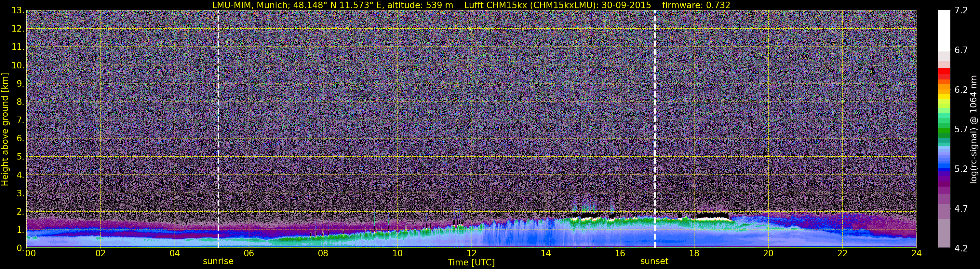Click the colorbar tick label '7.2'
Image resolution: width=980 pixels, height=269 pixels.
(x=961, y=11)
